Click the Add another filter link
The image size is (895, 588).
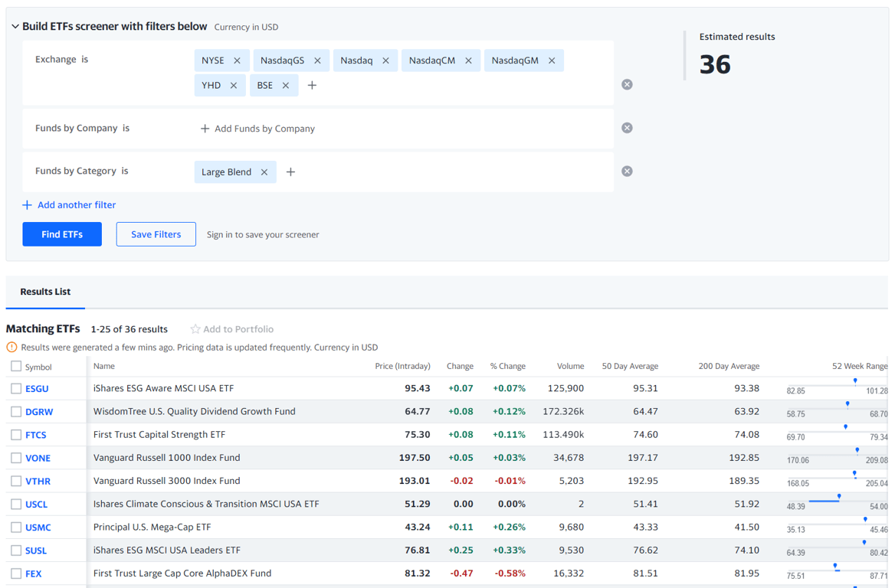[x=69, y=204]
